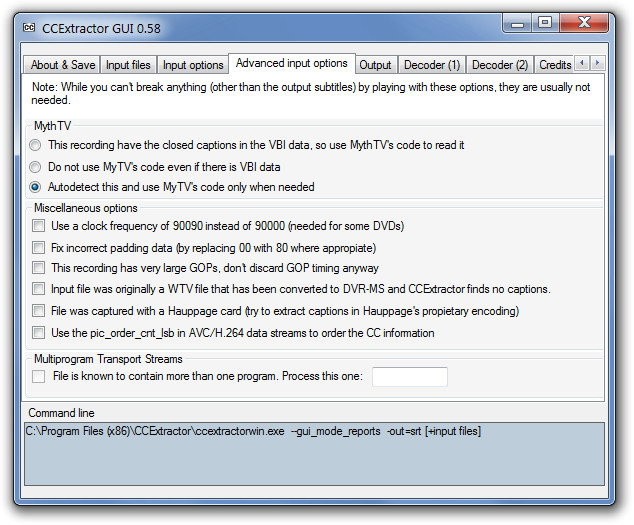Check the pic_order_cnt_lsb AVC/H.264 option
This screenshot has width=634, height=525.
point(38,332)
